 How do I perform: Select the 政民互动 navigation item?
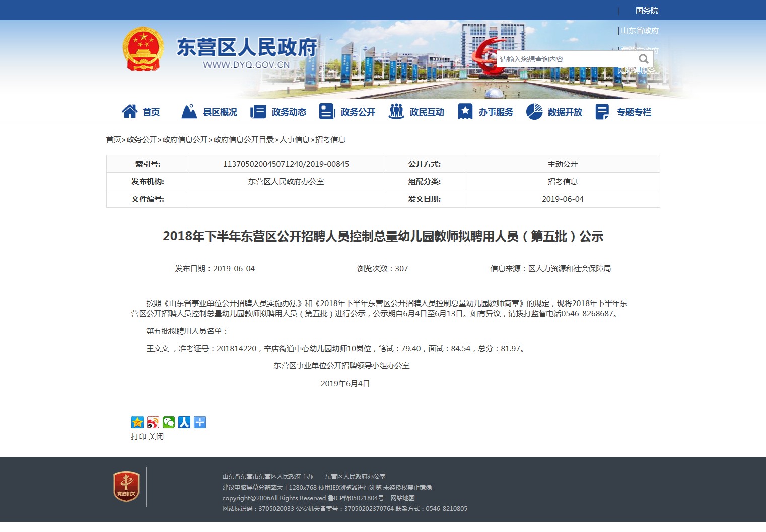click(x=416, y=112)
